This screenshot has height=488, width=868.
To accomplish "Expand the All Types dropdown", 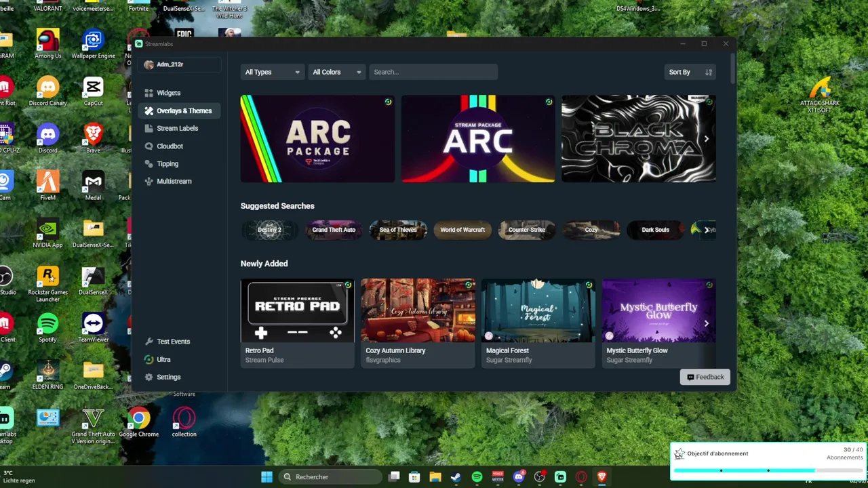I will point(272,72).
